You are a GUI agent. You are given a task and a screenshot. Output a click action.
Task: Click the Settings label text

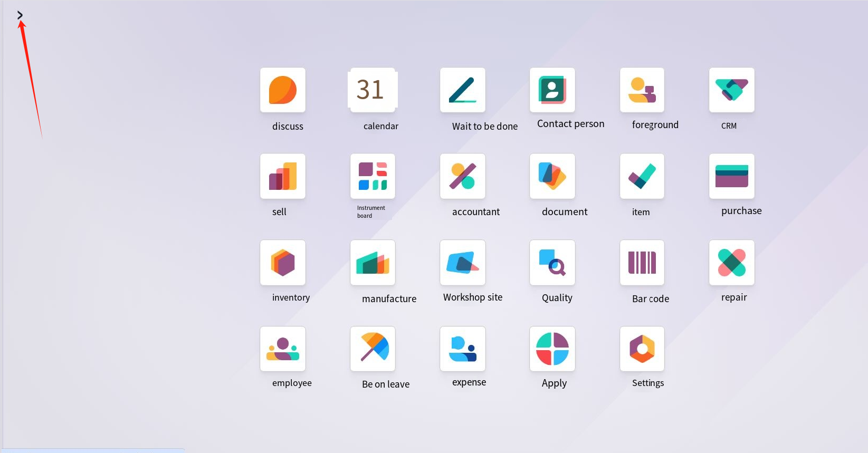(x=648, y=383)
